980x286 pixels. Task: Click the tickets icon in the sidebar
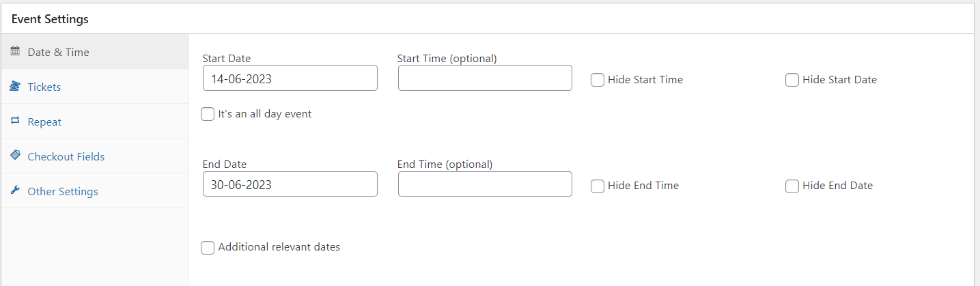[15, 86]
